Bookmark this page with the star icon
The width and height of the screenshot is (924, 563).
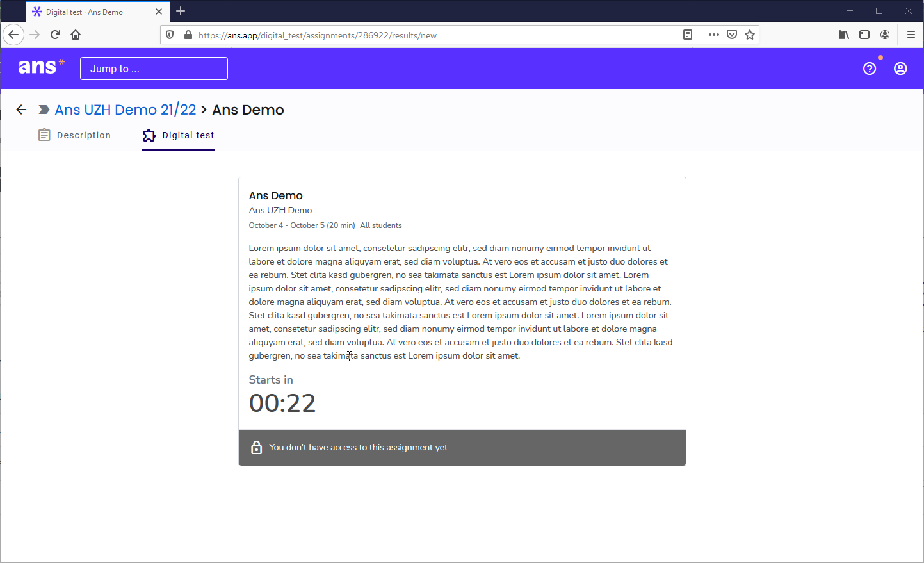[x=750, y=35]
